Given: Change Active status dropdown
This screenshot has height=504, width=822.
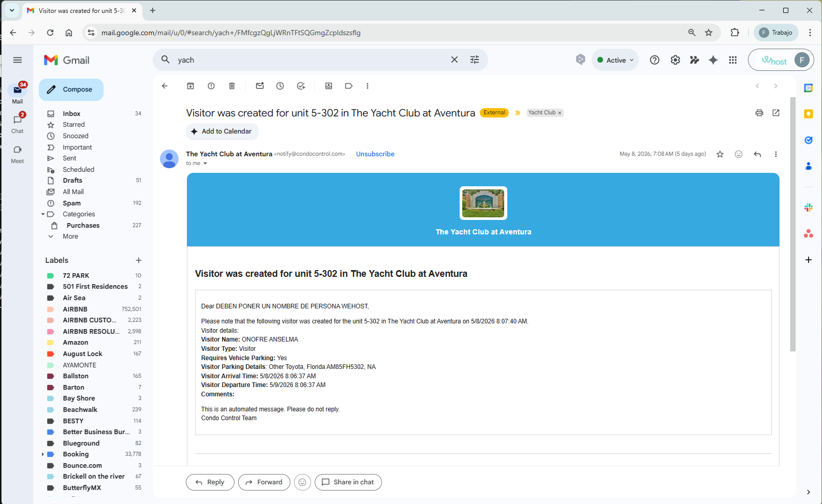Looking at the screenshot, I should 615,60.
